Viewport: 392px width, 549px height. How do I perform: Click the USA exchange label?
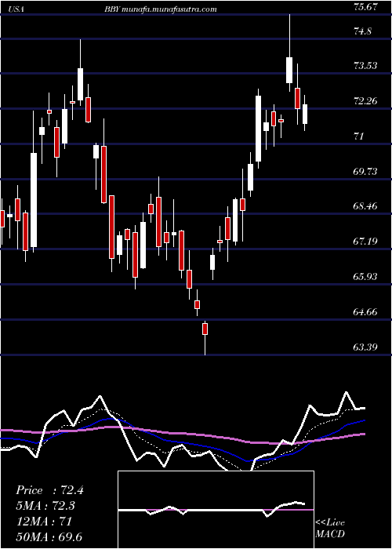click(x=15, y=9)
